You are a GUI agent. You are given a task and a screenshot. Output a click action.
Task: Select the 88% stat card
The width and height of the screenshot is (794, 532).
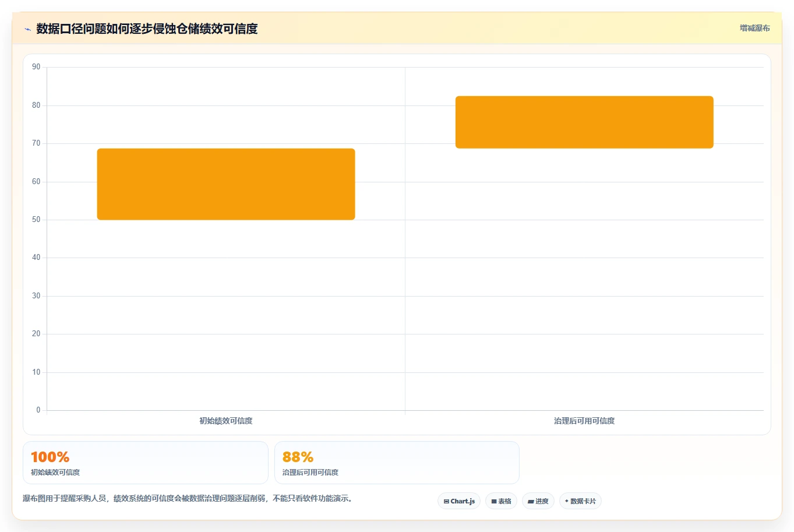click(x=397, y=463)
